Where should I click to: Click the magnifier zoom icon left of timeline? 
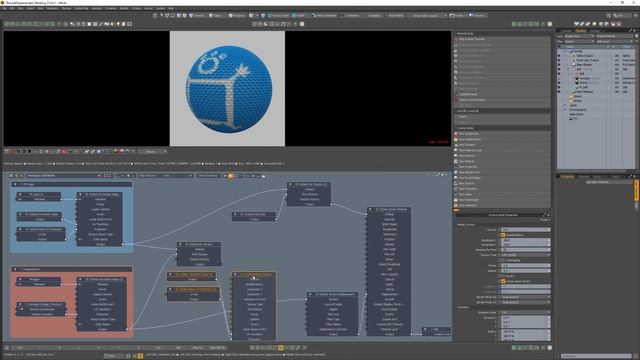7,348
